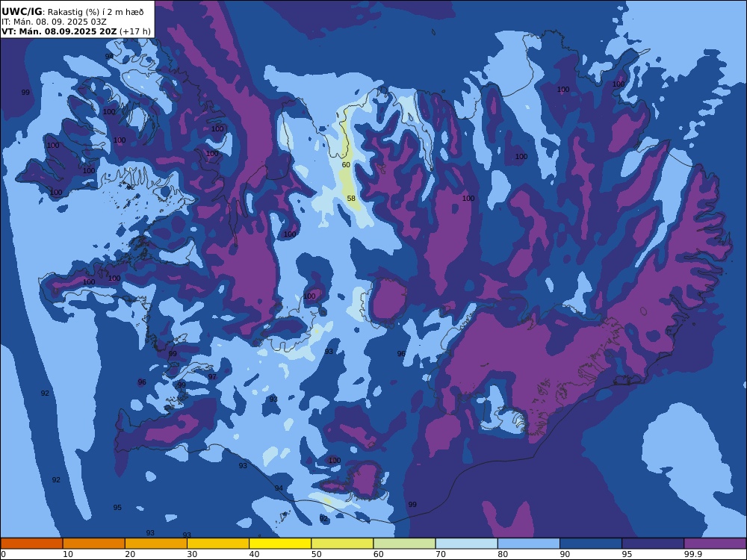This screenshot has height=560, width=747.
Task: Select the legend scale label 40
Action: 255,554
